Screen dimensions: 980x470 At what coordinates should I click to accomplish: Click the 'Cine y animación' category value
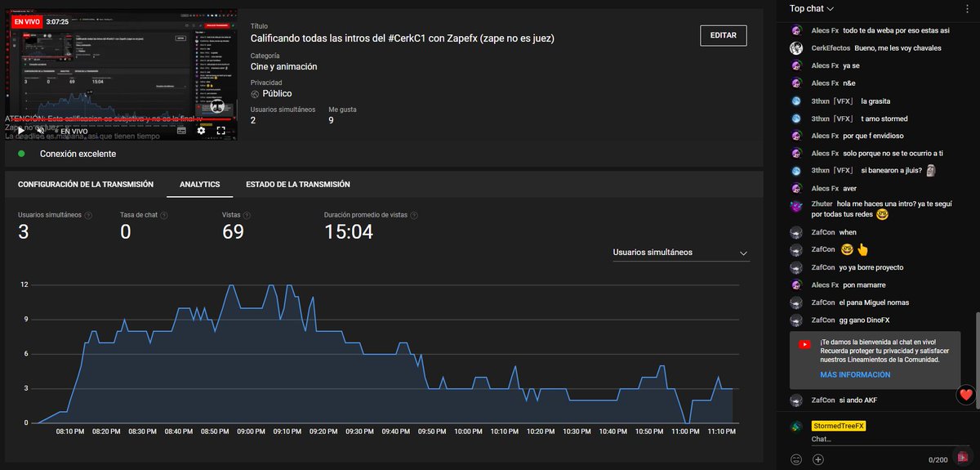click(283, 67)
